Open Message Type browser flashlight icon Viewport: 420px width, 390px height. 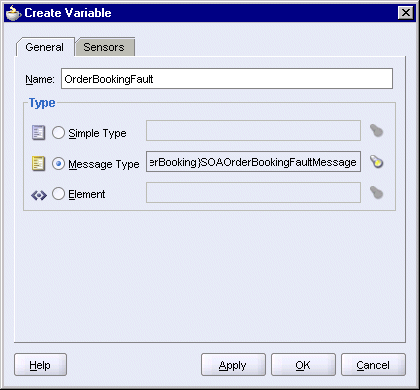click(x=377, y=162)
